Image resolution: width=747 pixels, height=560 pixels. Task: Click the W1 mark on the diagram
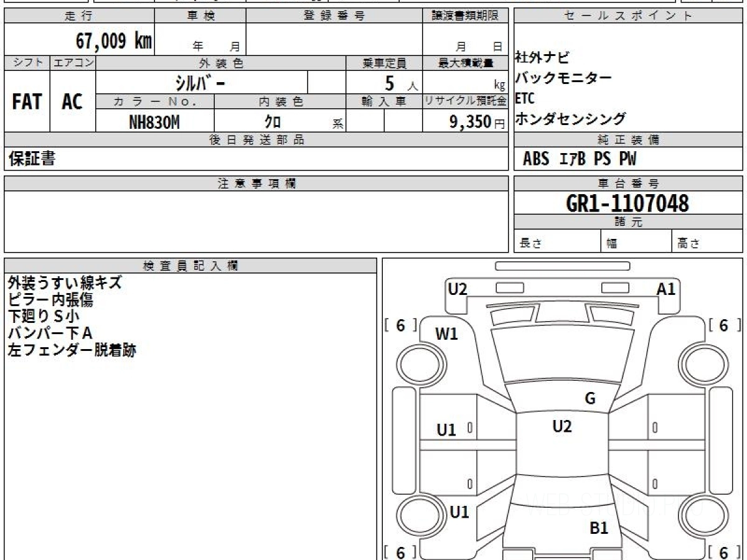(446, 334)
